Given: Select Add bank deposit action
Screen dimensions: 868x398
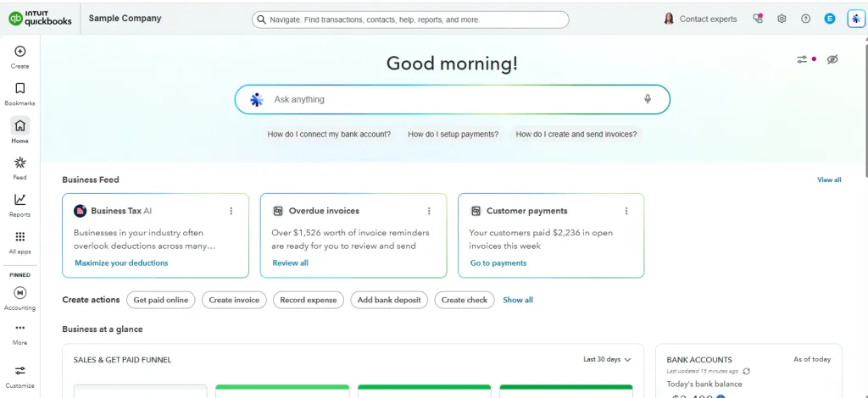Looking at the screenshot, I should tap(389, 300).
